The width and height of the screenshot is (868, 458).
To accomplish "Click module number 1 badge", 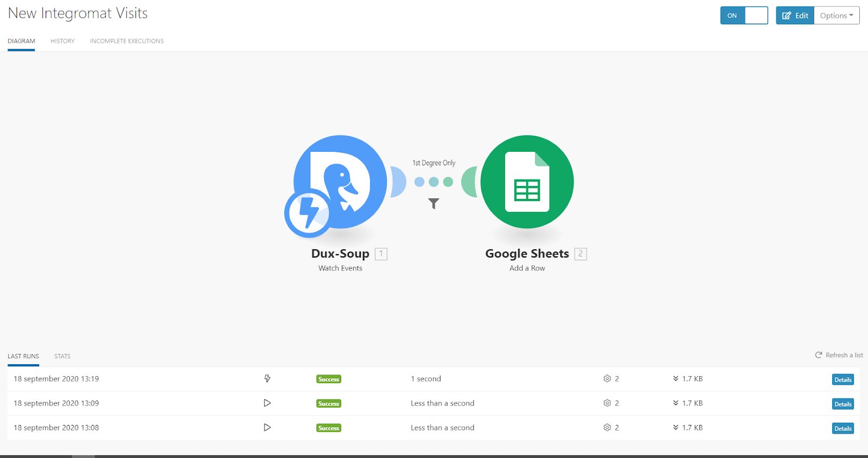I will 381,254.
